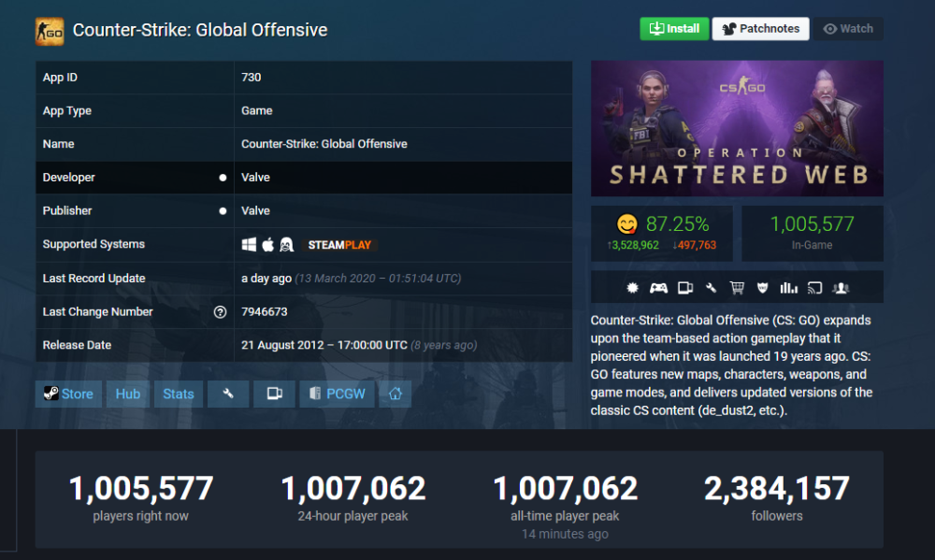The image size is (935, 560).
Task: Click the dot next to Developer
Action: click(x=223, y=178)
